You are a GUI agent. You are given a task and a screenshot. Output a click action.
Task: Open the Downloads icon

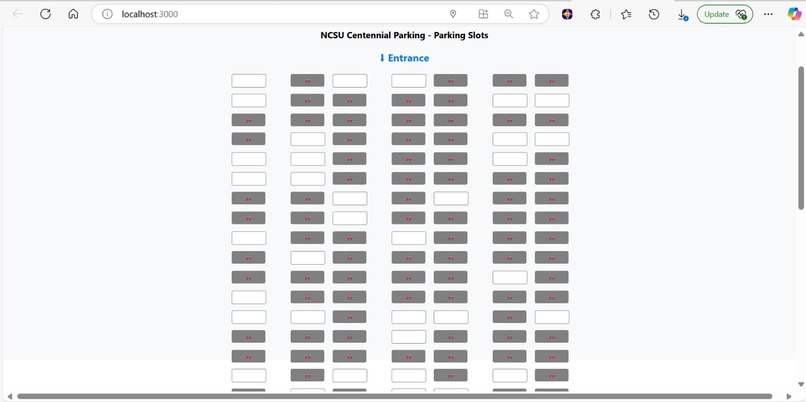tap(682, 15)
